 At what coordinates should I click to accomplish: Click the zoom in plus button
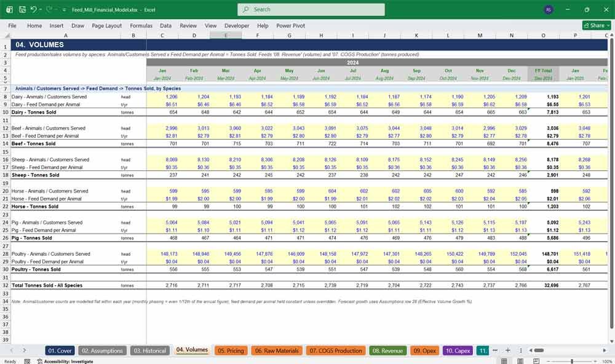point(595,362)
